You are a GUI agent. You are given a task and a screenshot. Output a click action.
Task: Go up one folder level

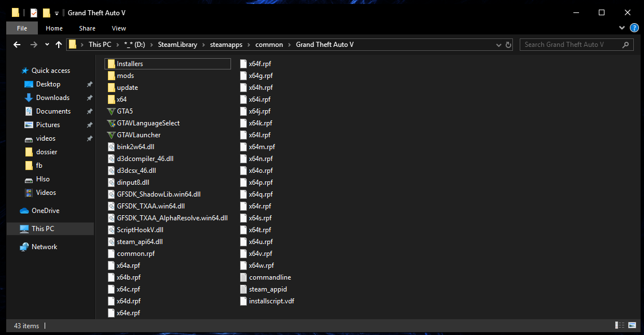coord(59,45)
